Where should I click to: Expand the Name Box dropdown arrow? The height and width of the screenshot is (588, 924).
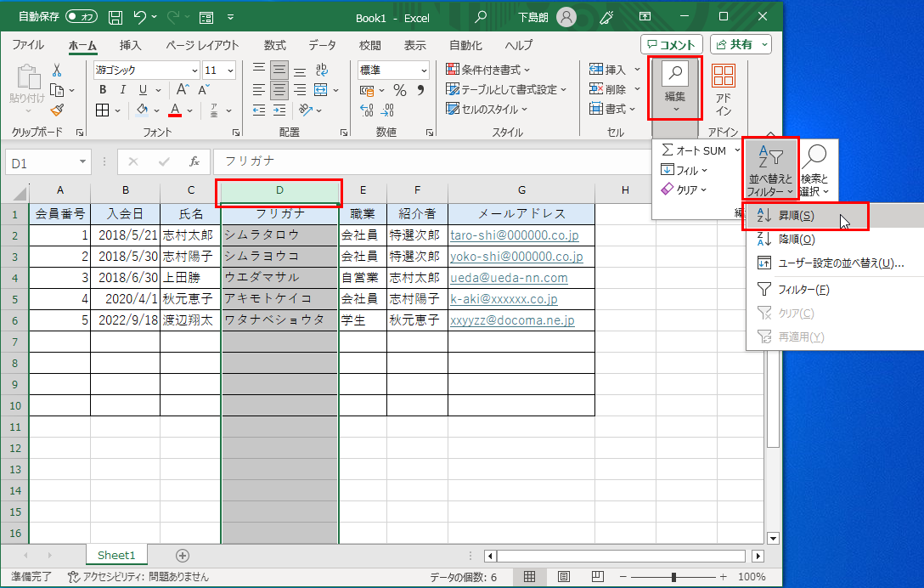point(82,161)
